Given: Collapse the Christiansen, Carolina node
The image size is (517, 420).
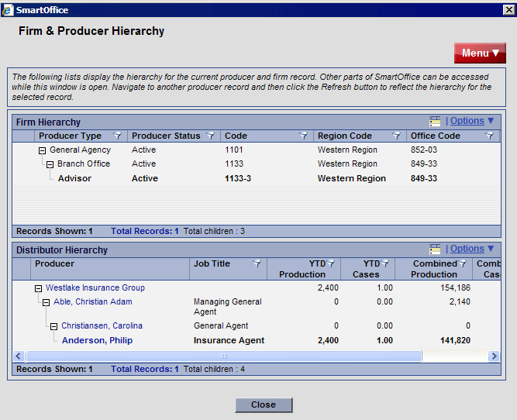Looking at the screenshot, I should click(53, 326).
